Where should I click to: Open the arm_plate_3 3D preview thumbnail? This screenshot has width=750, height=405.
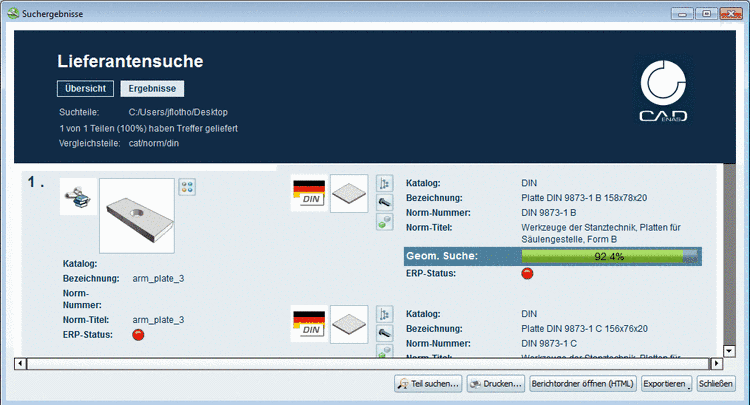point(137,216)
